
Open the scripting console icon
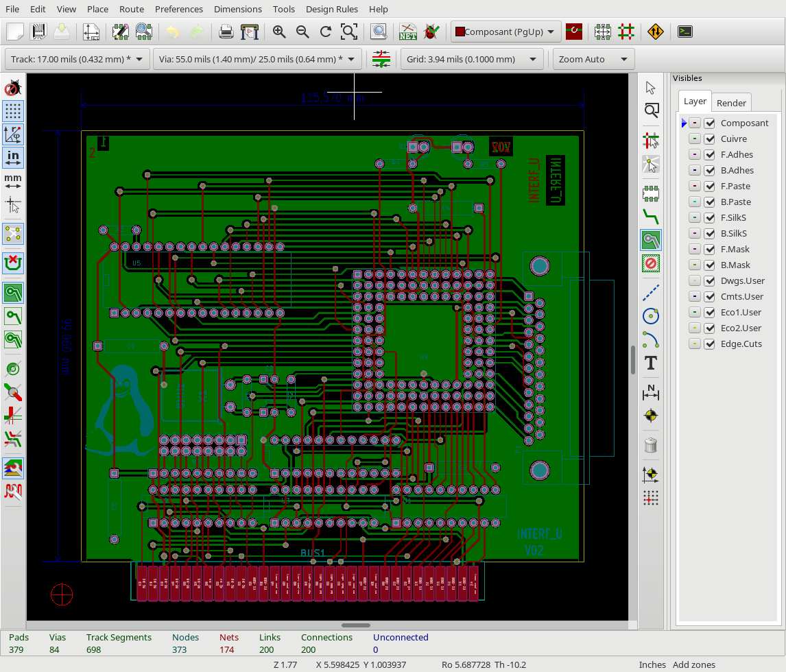pyautogui.click(x=684, y=32)
